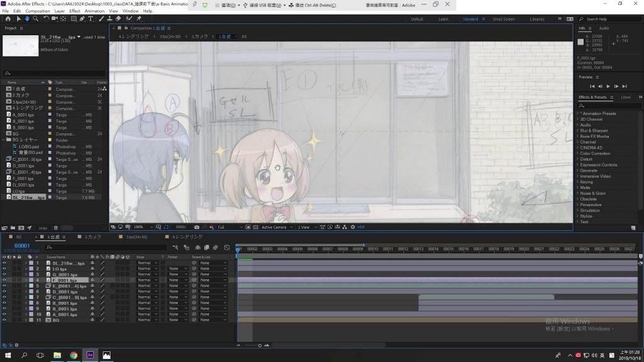The width and height of the screenshot is (644, 362).
Task: Click 2.カメラ in the composition breadcrumb
Action: [x=199, y=36]
